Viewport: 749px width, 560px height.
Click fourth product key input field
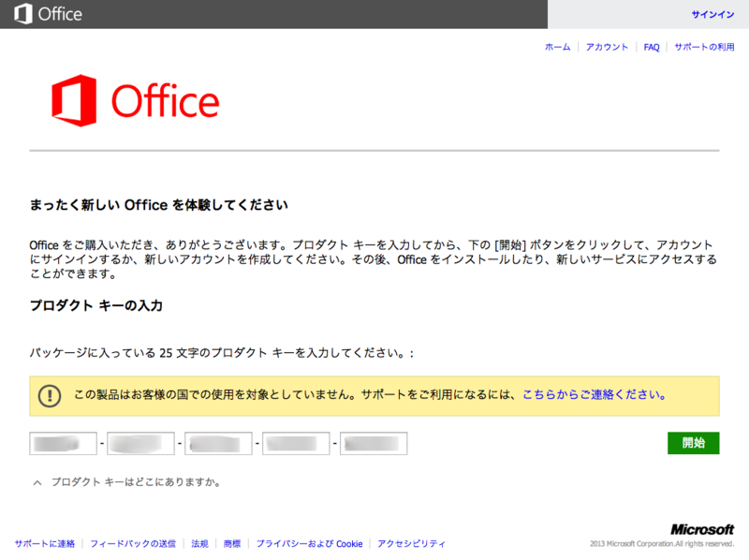(296, 444)
